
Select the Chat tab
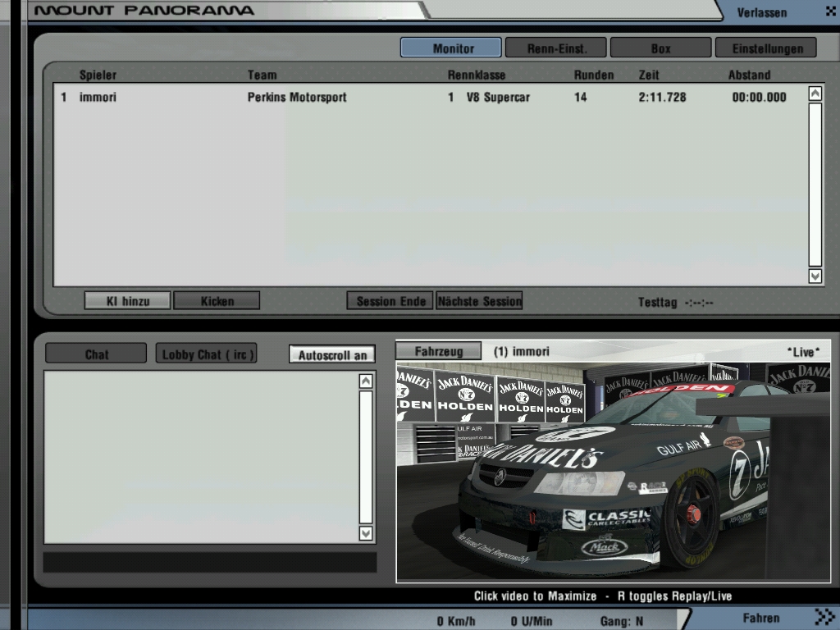[96, 354]
